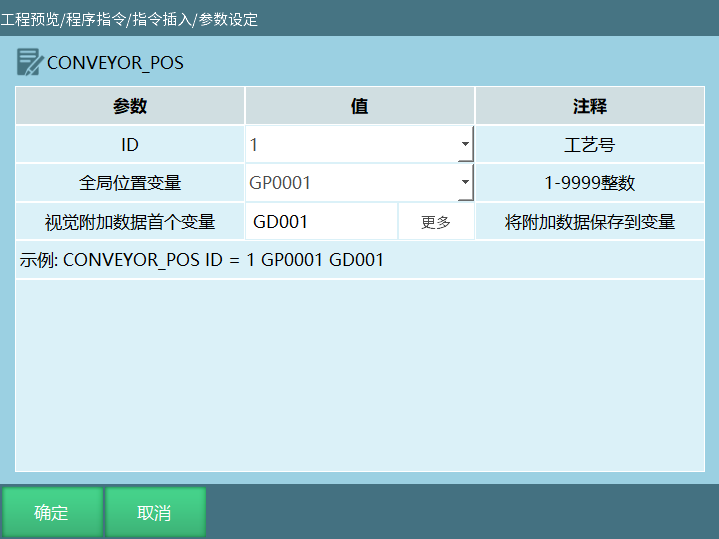The height and width of the screenshot is (539, 719).
Task: Click the 将附加数据保存到变量 comment cell
Action: (589, 222)
